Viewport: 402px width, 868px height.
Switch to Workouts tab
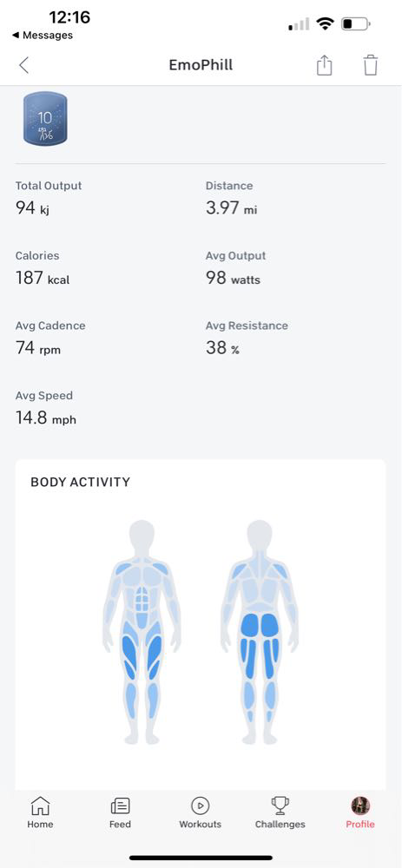[200, 812]
